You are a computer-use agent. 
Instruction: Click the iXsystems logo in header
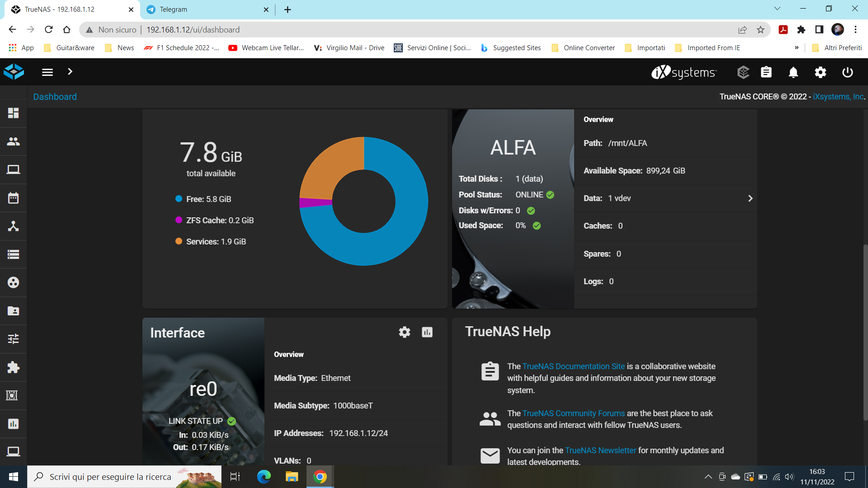click(x=684, y=72)
